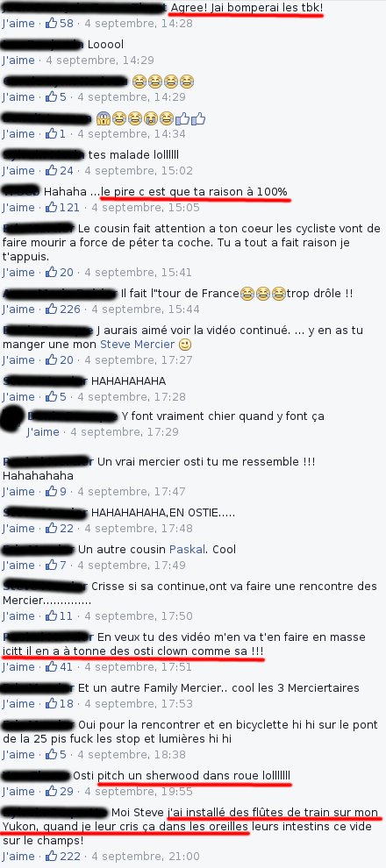
Task: Open the 4 septembre, 19:55 timestamp
Action: pos(139,791)
